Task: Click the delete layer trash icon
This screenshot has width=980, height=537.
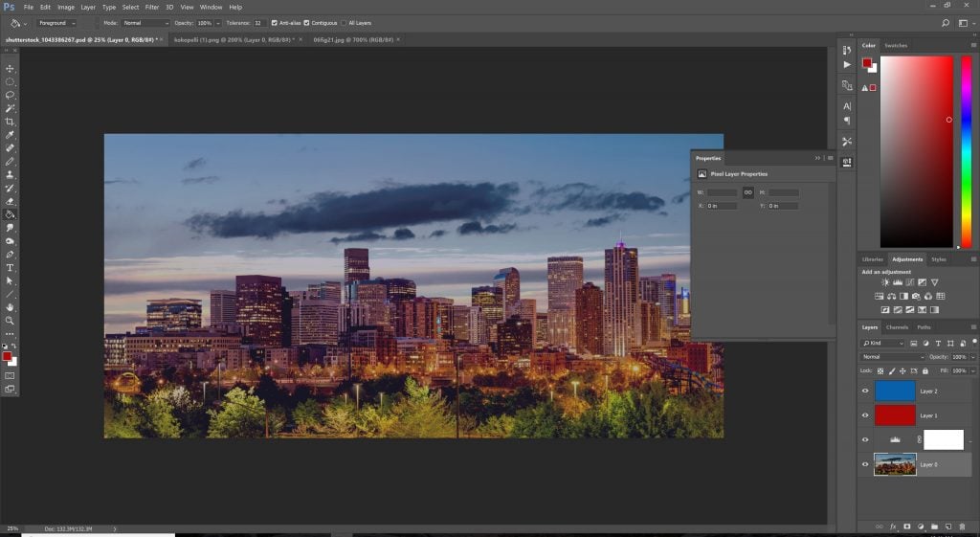Action: pyautogui.click(x=964, y=526)
